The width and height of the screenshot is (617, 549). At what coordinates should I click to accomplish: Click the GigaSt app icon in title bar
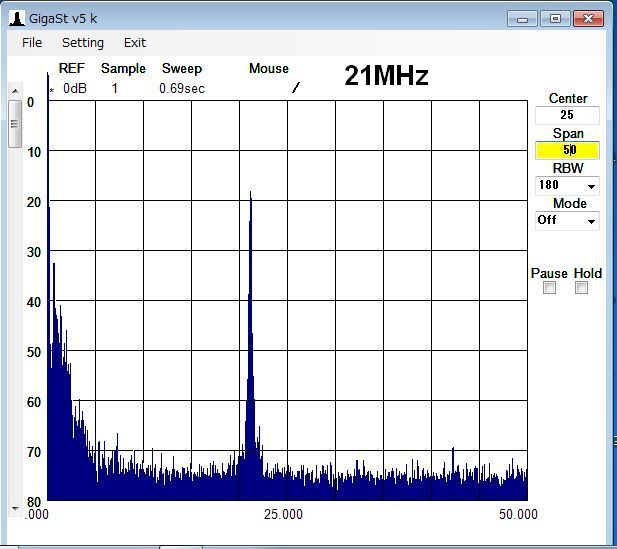click(17, 18)
